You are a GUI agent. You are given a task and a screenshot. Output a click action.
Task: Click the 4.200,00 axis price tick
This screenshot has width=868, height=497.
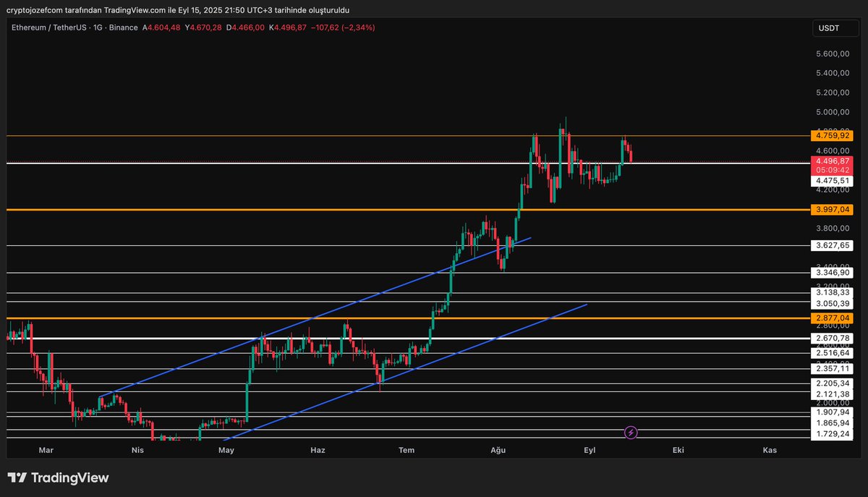[x=832, y=190]
